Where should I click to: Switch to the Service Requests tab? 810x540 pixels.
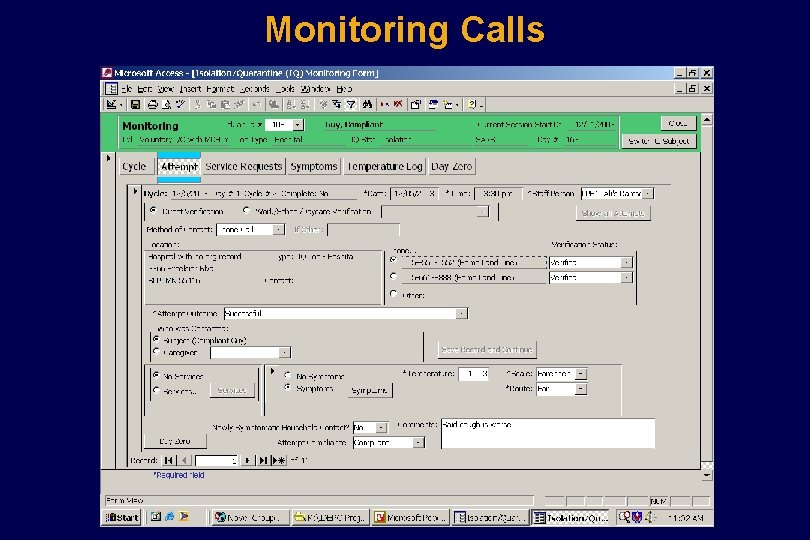(244, 166)
